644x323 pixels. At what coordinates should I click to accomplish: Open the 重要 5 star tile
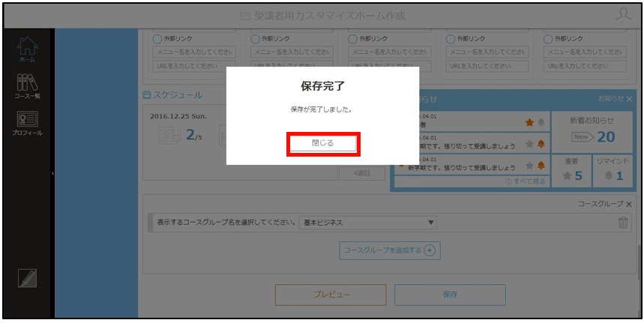[x=571, y=171]
